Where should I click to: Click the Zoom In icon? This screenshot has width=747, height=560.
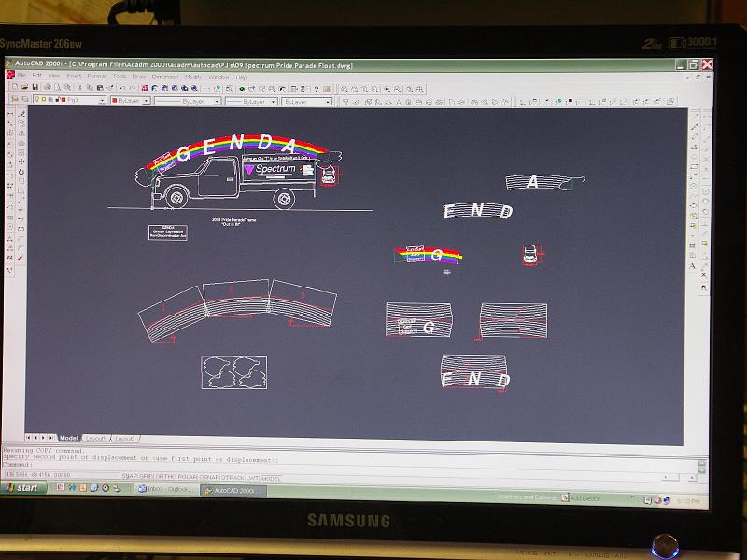tap(387, 90)
